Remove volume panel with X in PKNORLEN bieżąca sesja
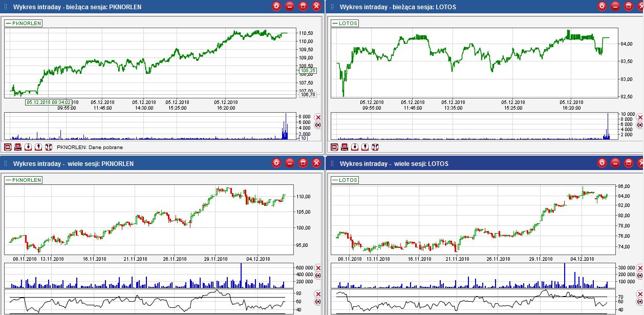The height and width of the screenshot is (315, 644). pos(317,117)
